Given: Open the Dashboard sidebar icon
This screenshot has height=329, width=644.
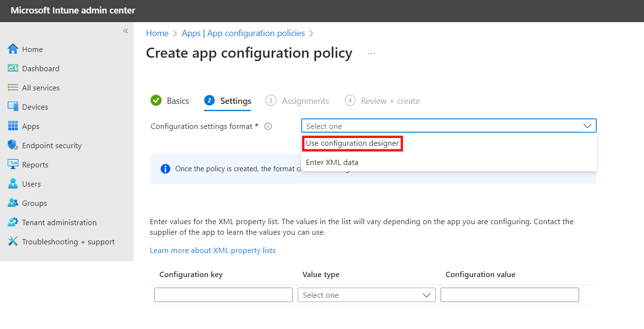Looking at the screenshot, I should coord(13,68).
